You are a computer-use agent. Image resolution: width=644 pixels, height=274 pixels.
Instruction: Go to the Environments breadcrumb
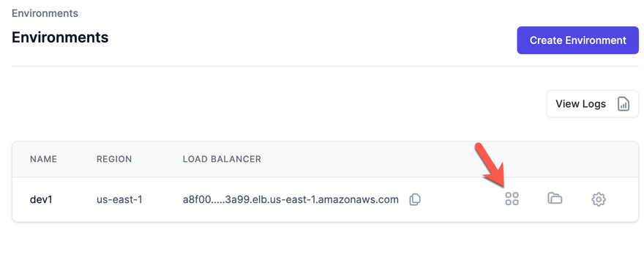(45, 13)
